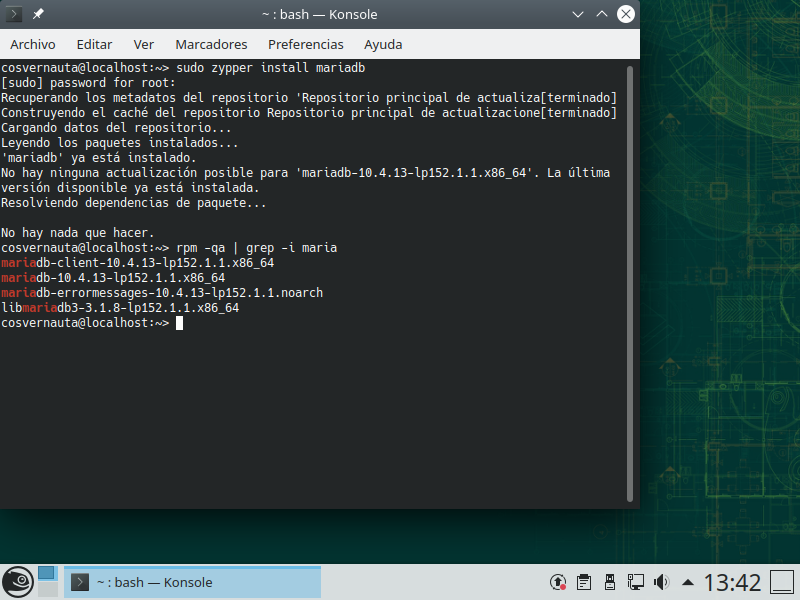Open the openSUSE application launcher
Viewport: 800px width, 600px height.
point(18,582)
